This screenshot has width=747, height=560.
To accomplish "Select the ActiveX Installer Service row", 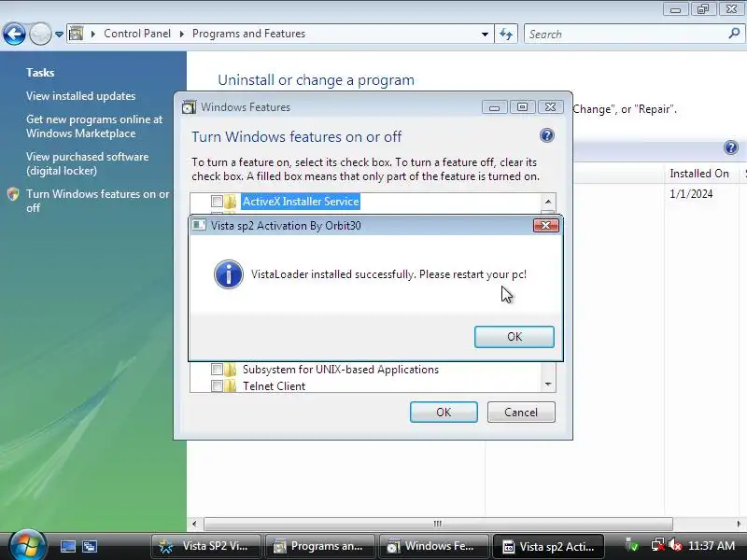I will tap(301, 202).
